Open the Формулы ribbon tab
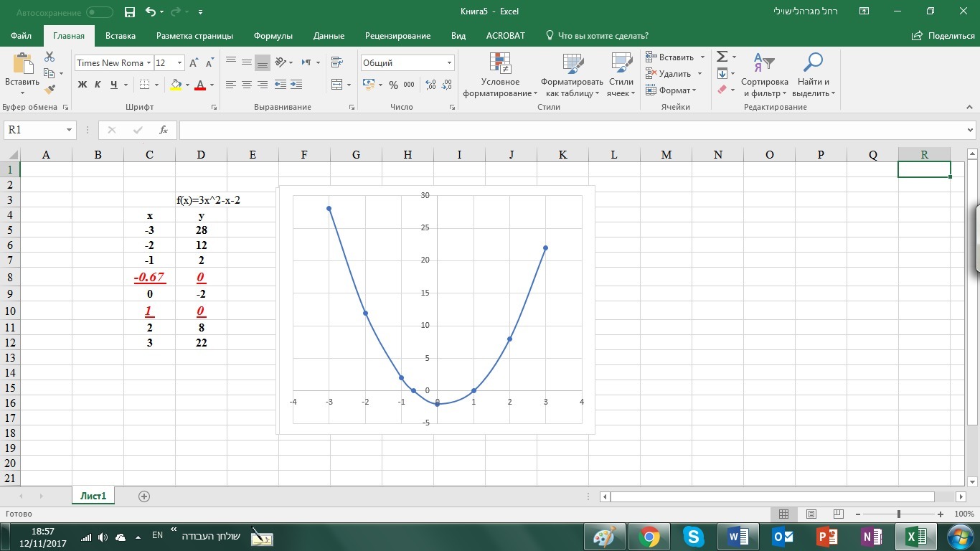 (x=273, y=36)
